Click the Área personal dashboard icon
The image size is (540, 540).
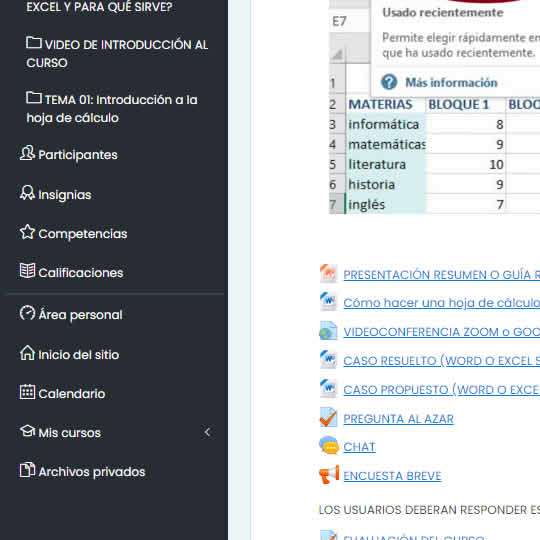tap(27, 313)
